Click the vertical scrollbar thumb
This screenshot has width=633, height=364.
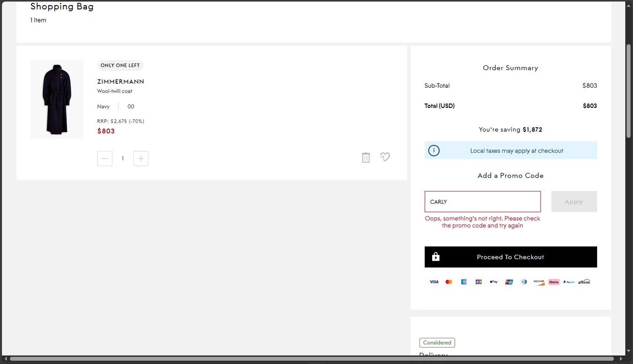[628, 91]
